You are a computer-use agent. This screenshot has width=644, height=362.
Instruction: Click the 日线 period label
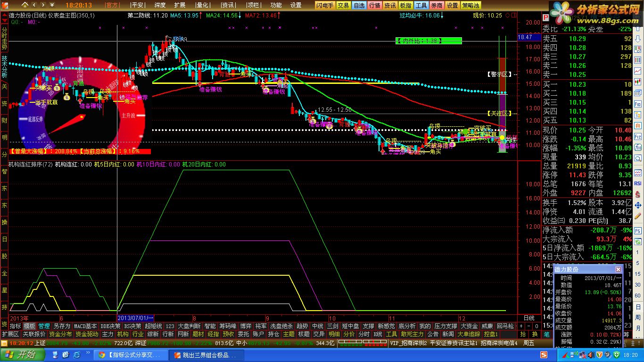[529, 318]
